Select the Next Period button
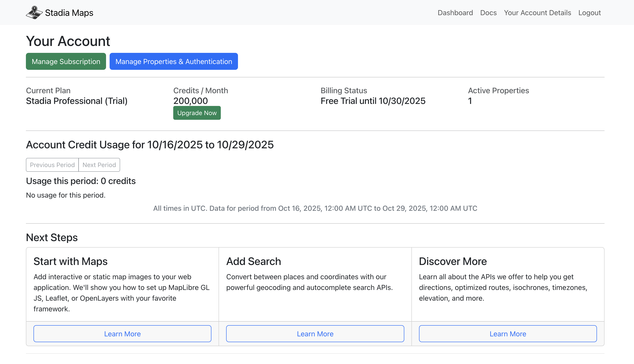Viewport: 634px width, 364px height. click(99, 165)
